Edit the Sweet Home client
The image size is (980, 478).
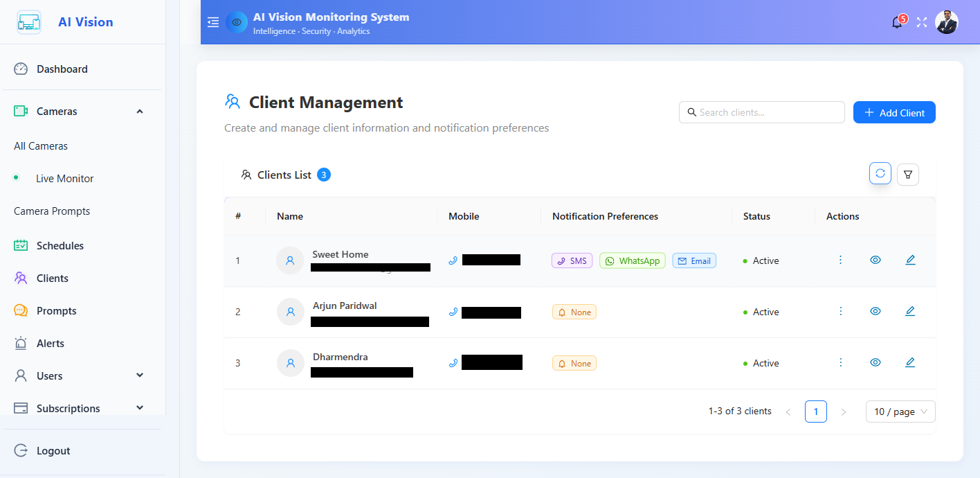tap(910, 260)
